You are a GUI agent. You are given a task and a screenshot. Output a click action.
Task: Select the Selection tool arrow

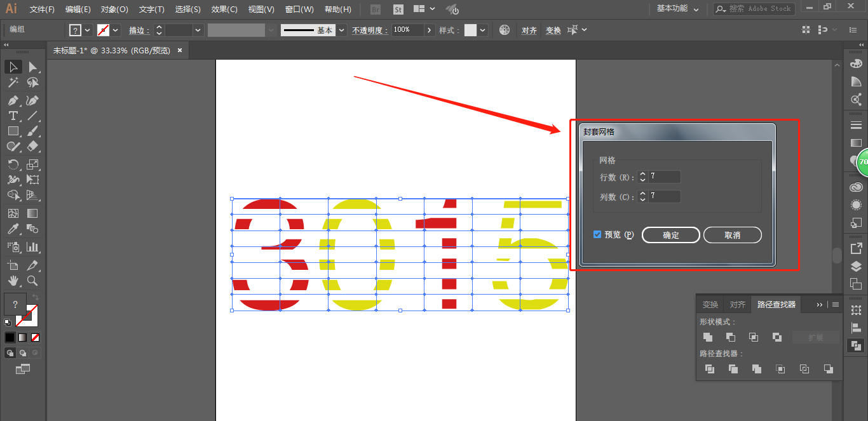[x=13, y=67]
